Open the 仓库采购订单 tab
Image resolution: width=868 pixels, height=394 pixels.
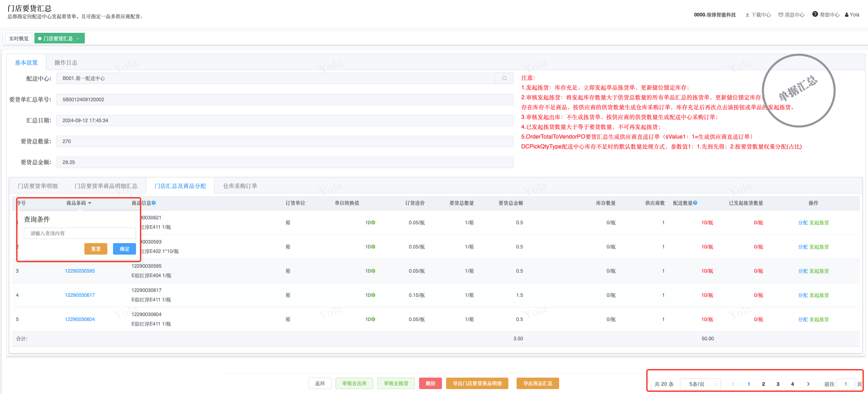[240, 186]
